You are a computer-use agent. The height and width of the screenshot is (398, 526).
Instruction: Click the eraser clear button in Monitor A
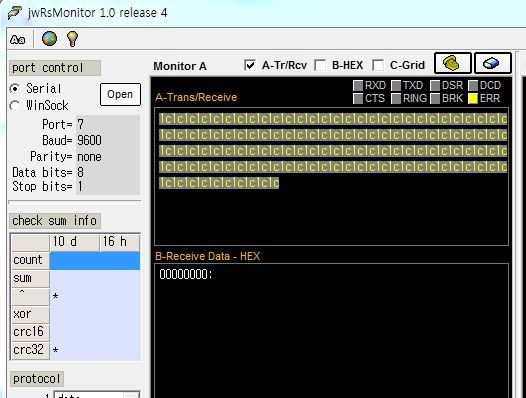492,63
